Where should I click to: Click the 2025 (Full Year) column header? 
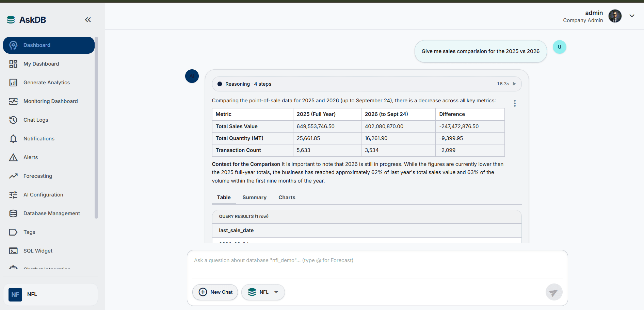pyautogui.click(x=327, y=114)
